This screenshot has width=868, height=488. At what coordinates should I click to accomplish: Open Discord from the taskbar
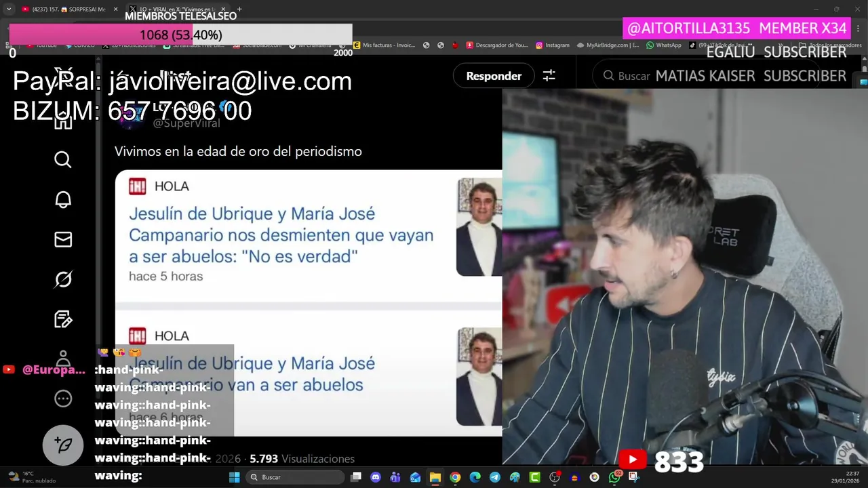point(376,477)
